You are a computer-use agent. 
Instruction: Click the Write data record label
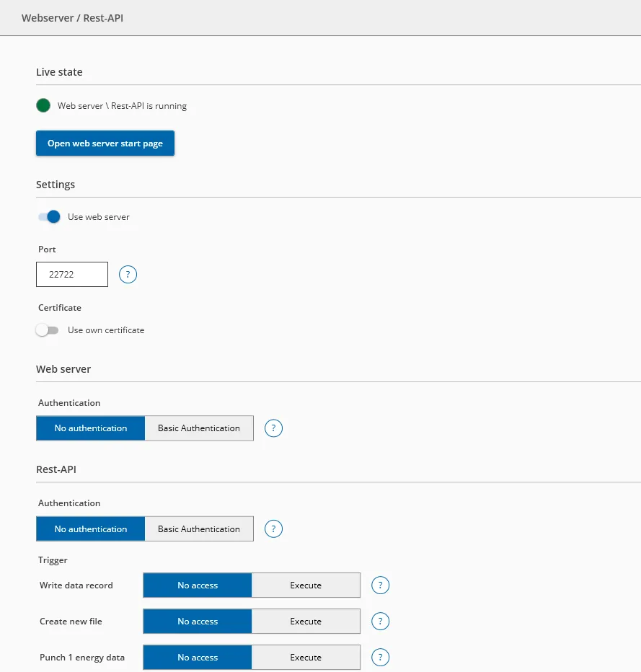[x=76, y=585]
